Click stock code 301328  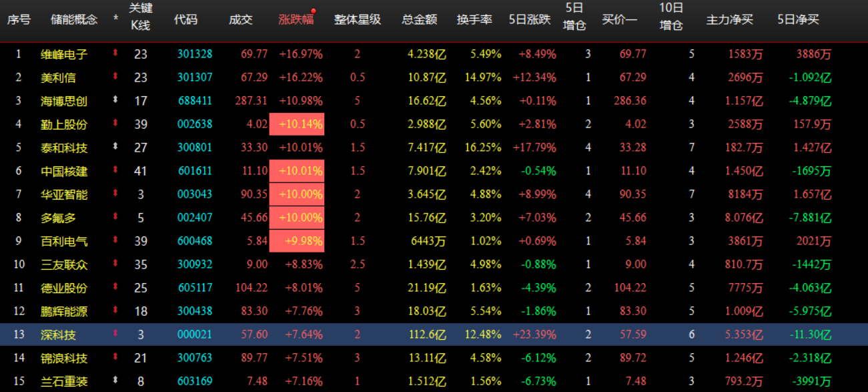click(x=195, y=54)
